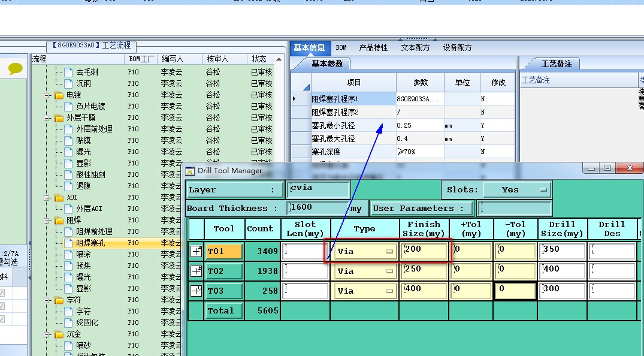Click the yellow speech bubble icon
644x356 pixels.
15,68
